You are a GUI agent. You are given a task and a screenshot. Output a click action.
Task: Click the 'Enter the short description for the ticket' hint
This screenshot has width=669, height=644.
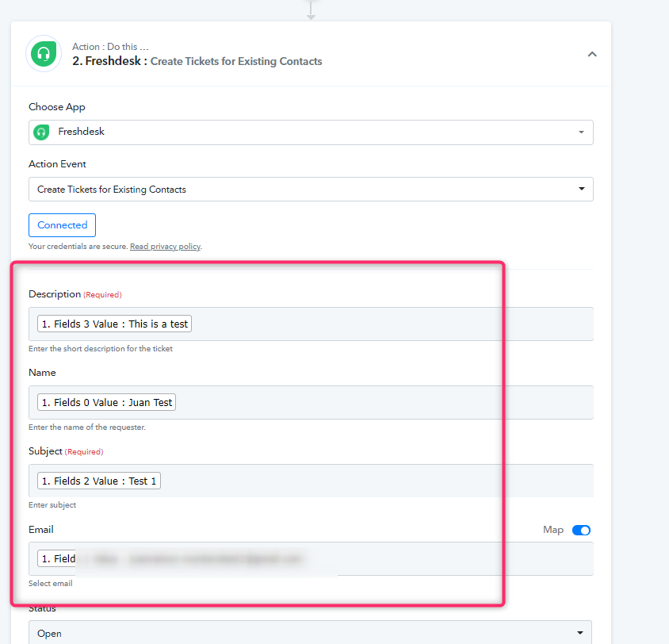[100, 349]
